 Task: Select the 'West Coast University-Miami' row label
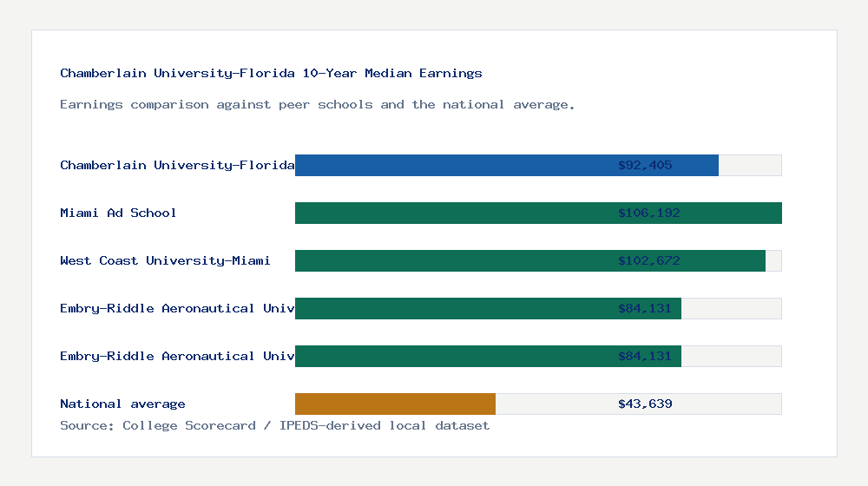(165, 260)
